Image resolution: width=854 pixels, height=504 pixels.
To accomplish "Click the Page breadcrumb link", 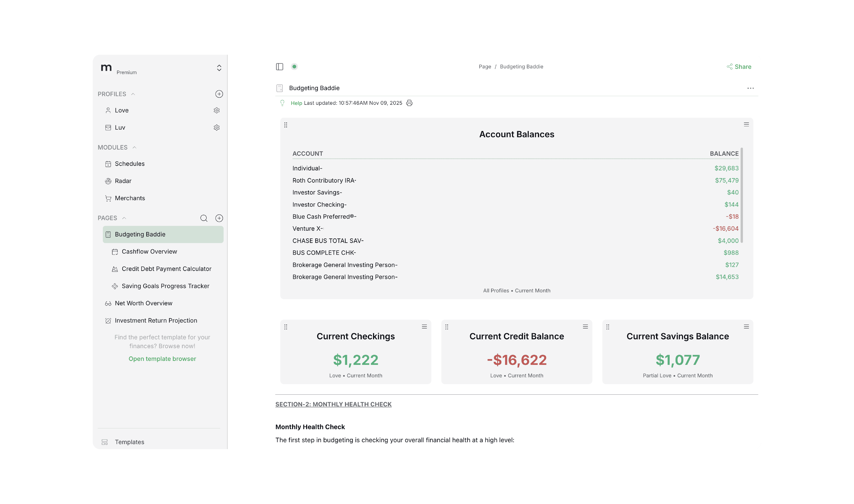I will click(485, 67).
